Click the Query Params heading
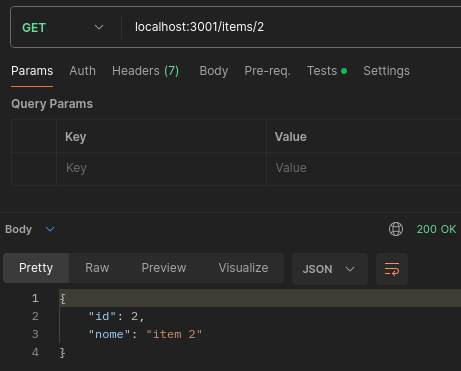The width and height of the screenshot is (461, 371). coord(52,104)
